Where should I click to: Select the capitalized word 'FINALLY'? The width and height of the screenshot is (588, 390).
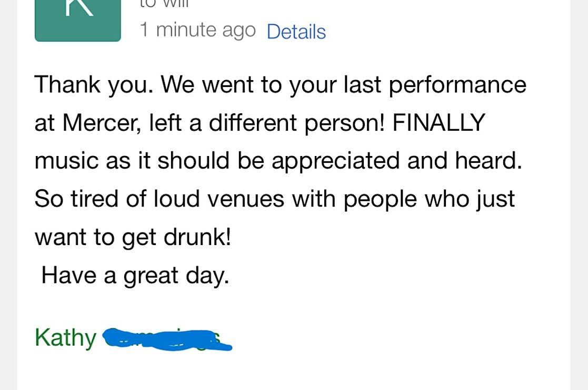pyautogui.click(x=438, y=122)
